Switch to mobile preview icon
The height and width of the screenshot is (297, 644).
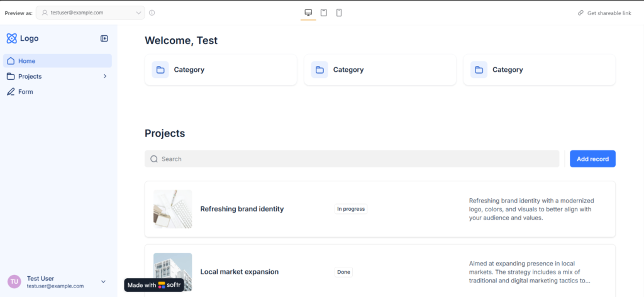tap(339, 13)
